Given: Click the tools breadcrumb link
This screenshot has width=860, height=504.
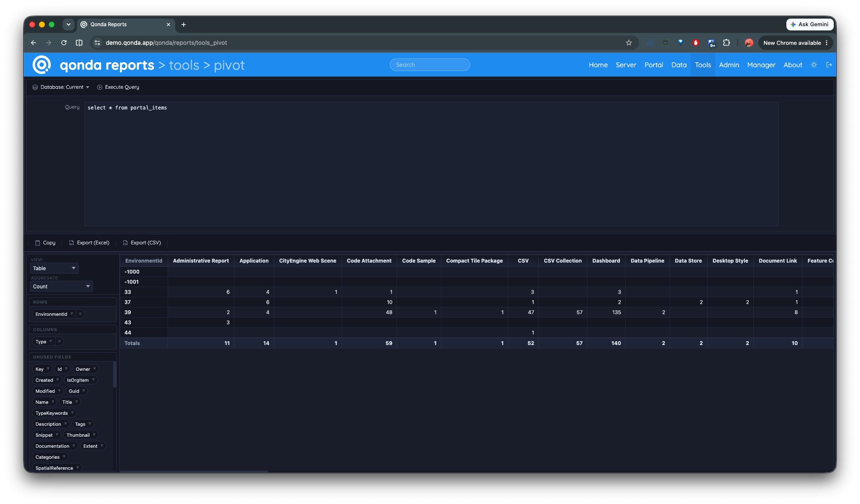Looking at the screenshot, I should [184, 65].
